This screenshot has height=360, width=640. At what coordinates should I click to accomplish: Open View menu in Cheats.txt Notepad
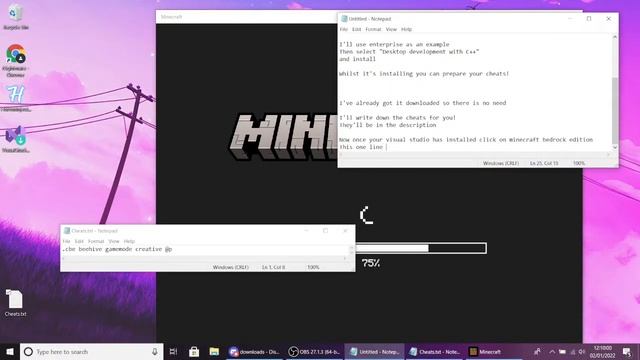click(x=114, y=241)
